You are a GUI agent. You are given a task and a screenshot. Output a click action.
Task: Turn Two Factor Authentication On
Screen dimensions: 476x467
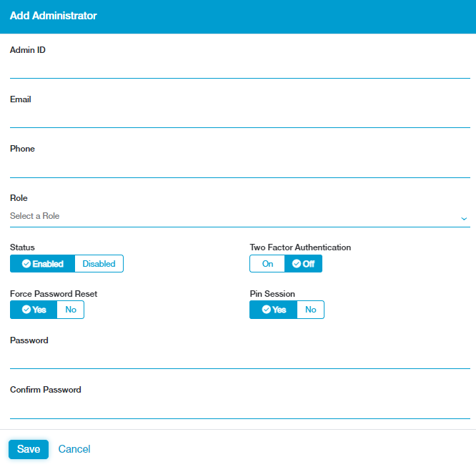click(x=267, y=264)
